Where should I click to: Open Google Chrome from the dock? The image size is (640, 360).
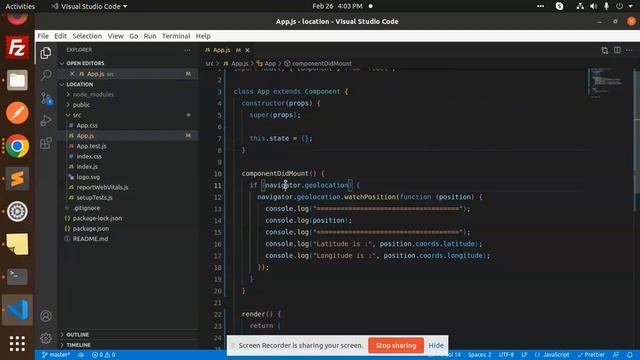point(17,146)
